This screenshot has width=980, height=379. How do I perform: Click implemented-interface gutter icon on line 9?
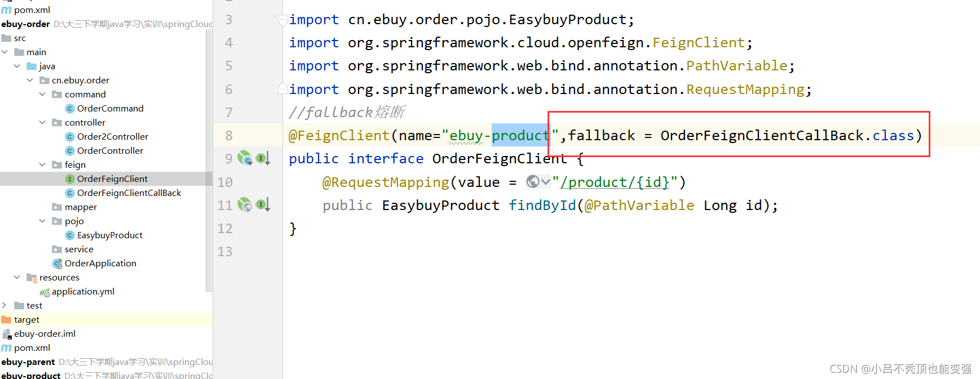point(263,158)
